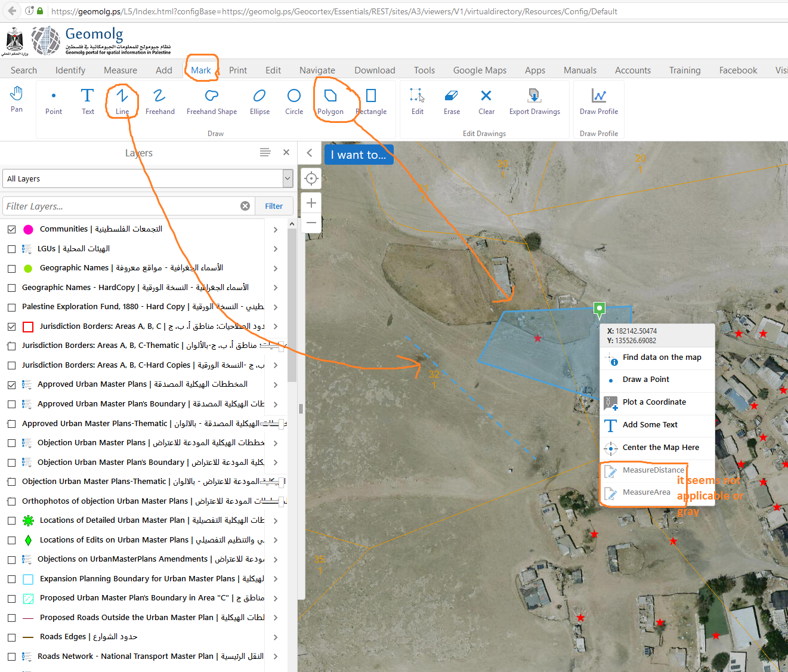Toggle the Communities layer checkbox
Image resolution: width=788 pixels, height=672 pixels.
(11, 229)
